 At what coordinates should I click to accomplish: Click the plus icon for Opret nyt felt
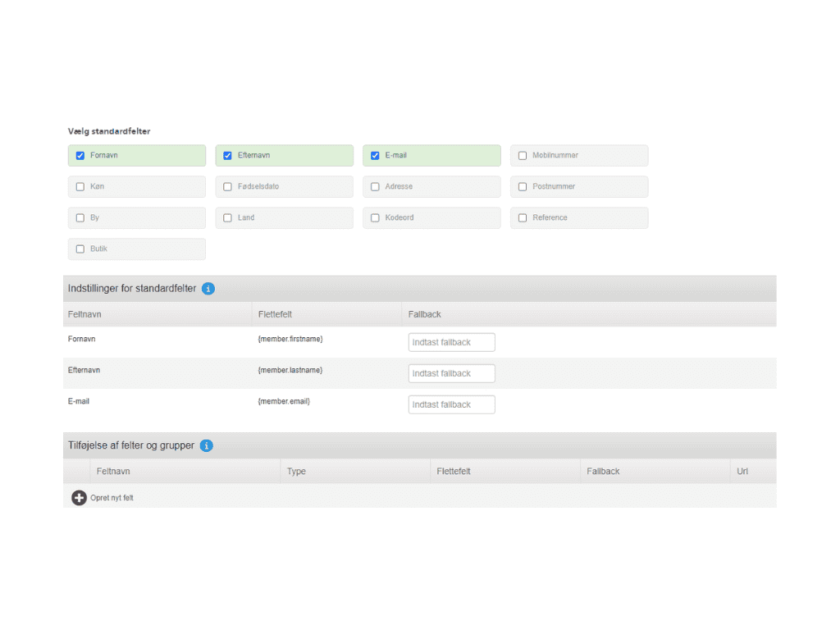[79, 498]
